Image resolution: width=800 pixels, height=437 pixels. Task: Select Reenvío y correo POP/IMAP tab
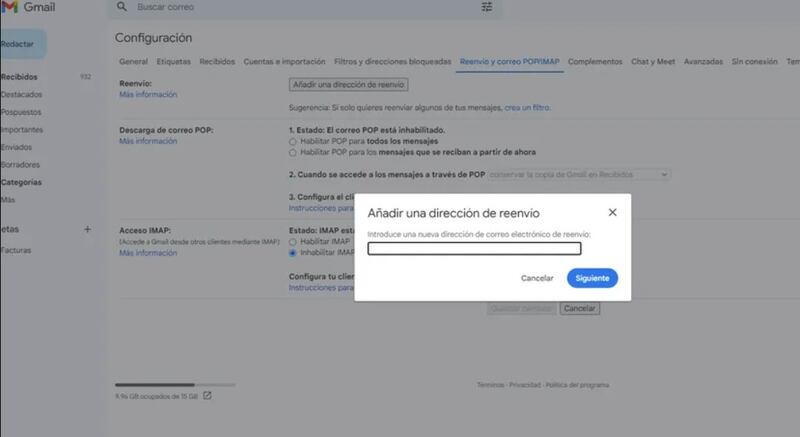pyautogui.click(x=509, y=61)
